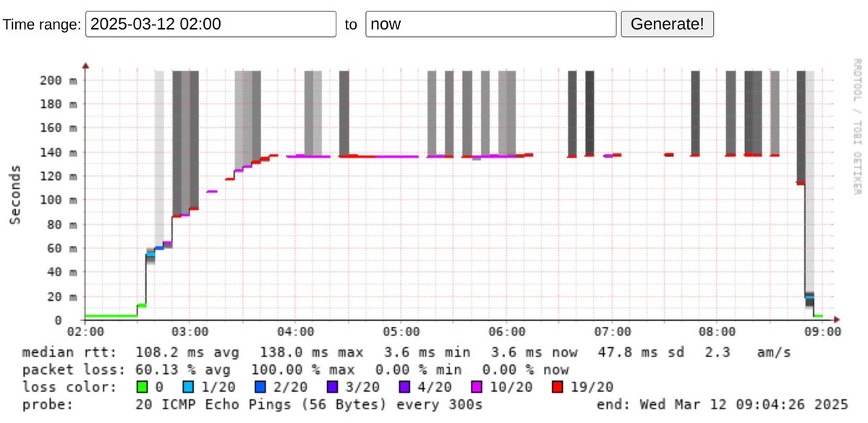Click the '2.3 am/s' value
Screen dimensions: 868x423
click(x=749, y=353)
